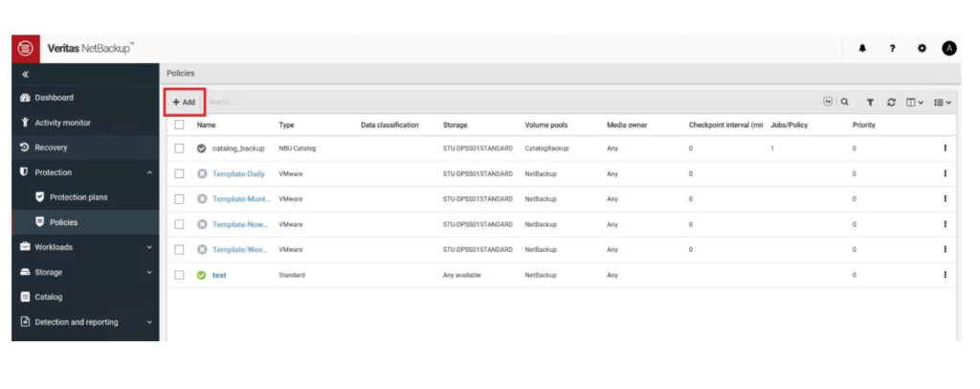Screen dimensions: 980x389
Task: Click the CatalogBackup volume pool cell
Action: tap(546, 149)
